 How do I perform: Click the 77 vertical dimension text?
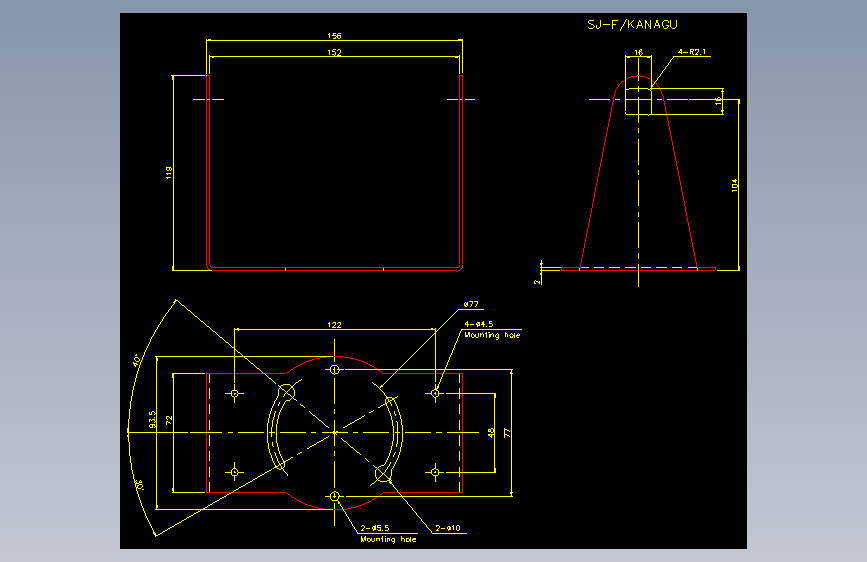[x=507, y=433]
